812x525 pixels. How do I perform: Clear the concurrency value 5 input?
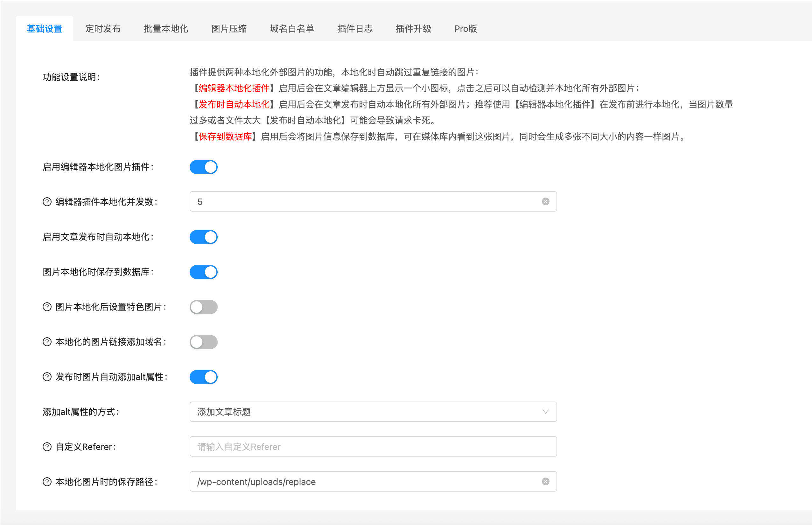(x=545, y=201)
